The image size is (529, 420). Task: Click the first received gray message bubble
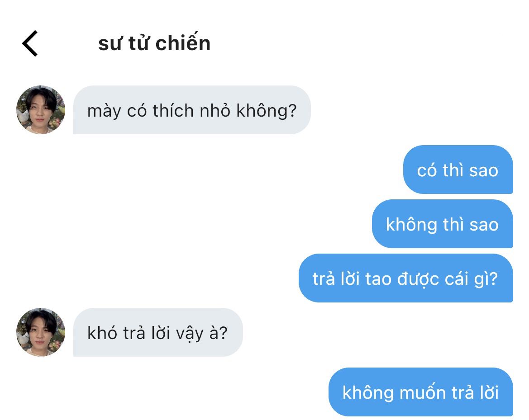click(x=192, y=110)
